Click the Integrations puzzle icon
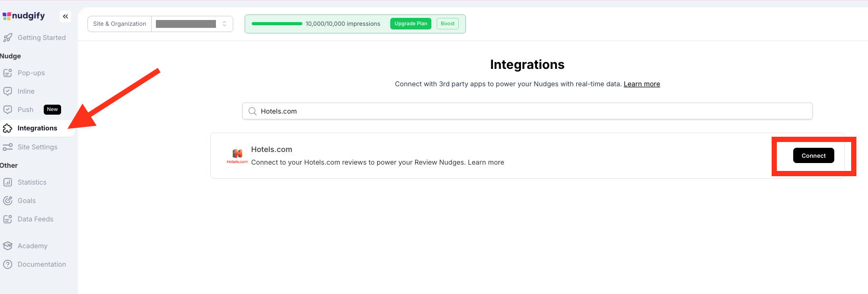 tap(7, 128)
